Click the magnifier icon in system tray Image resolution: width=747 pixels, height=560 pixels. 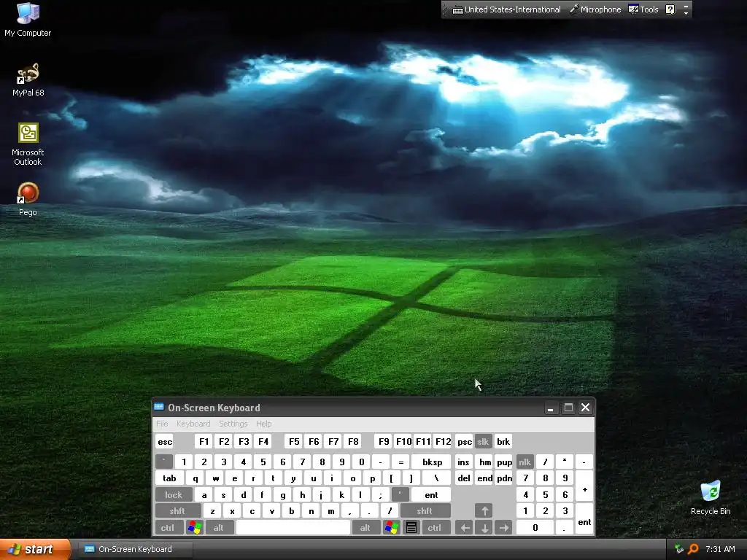(693, 549)
